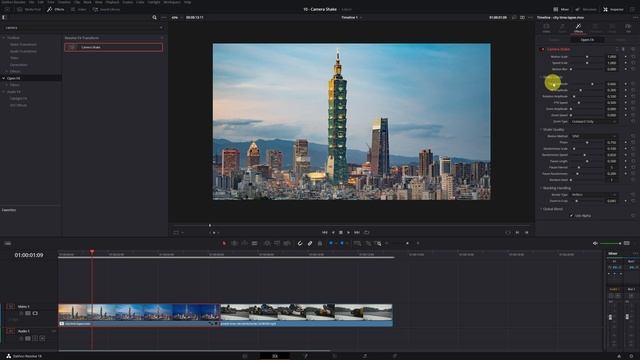The height and width of the screenshot is (360, 640).
Task: Click the Motion Scale slider handle
Action: 587,57
